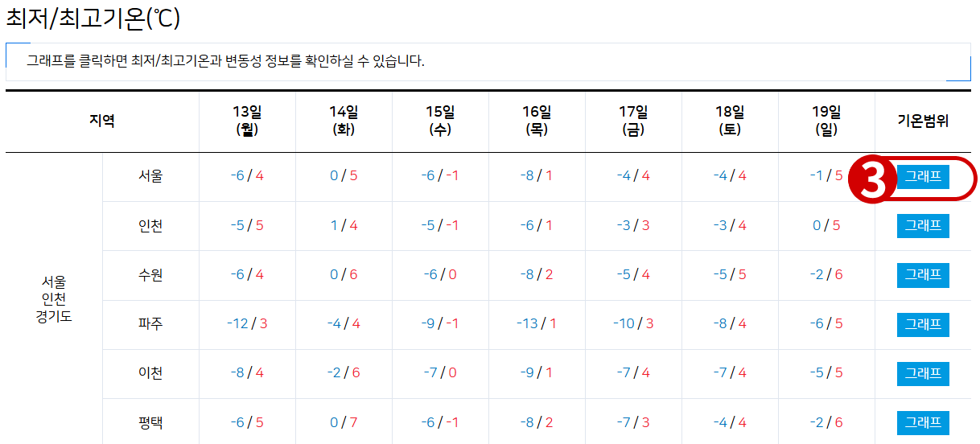The height and width of the screenshot is (444, 980).
Task: Open the 그래프 button for 평택
Action: pos(923,422)
